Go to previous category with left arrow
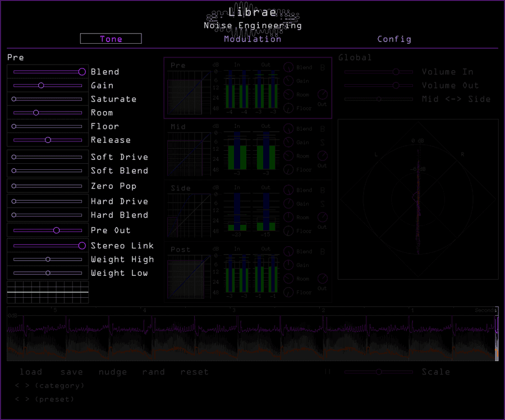 click(17, 385)
